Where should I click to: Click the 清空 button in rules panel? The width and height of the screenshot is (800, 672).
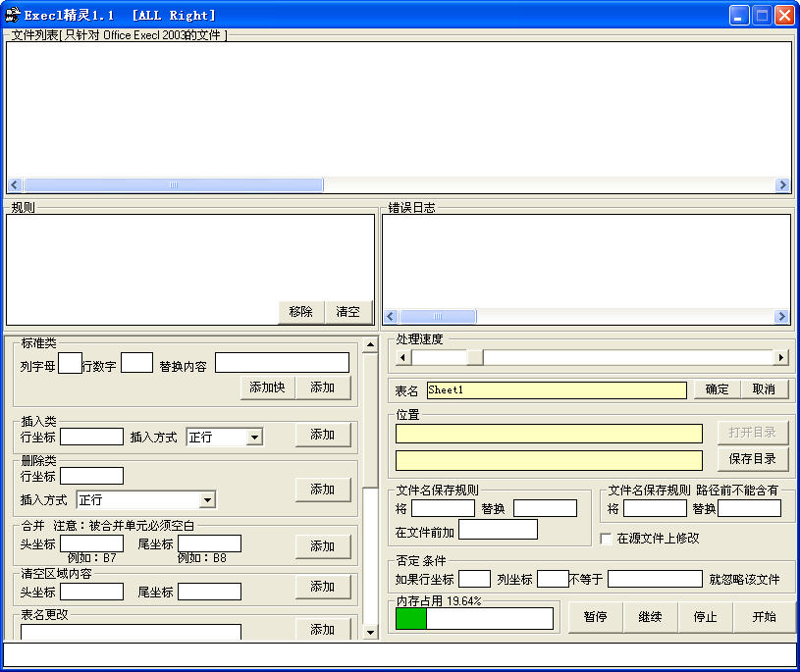pyautogui.click(x=348, y=312)
